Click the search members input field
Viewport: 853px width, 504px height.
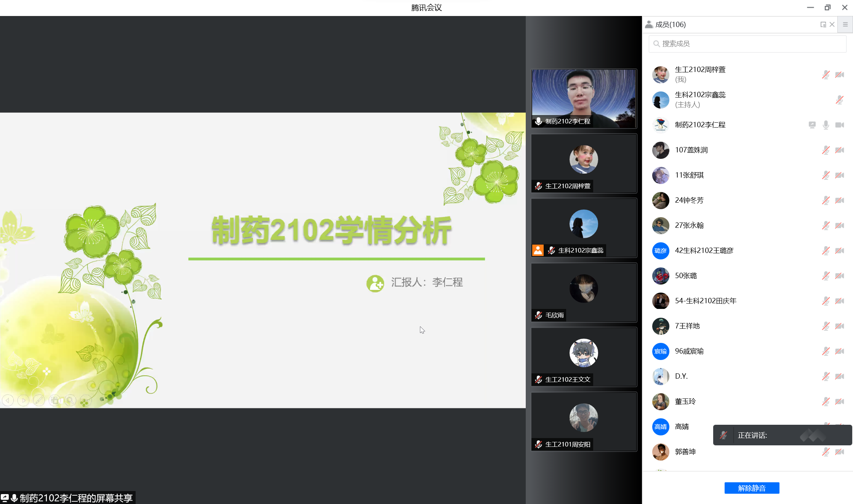click(x=747, y=44)
